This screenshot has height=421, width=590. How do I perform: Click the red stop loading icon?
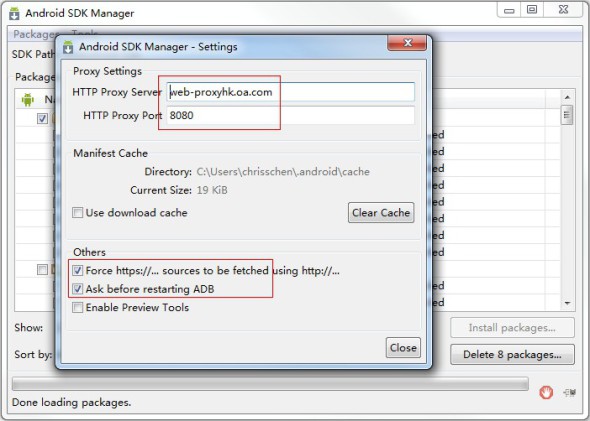pyautogui.click(x=546, y=393)
